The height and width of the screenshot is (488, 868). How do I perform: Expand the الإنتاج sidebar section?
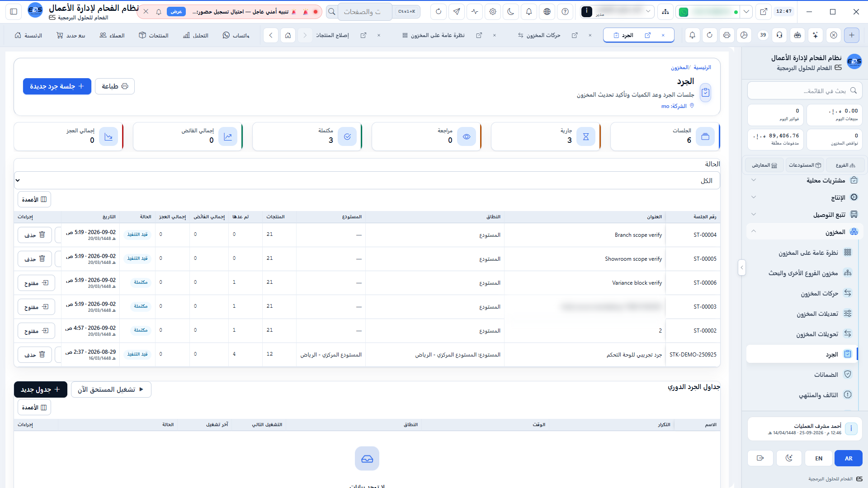[x=805, y=197]
